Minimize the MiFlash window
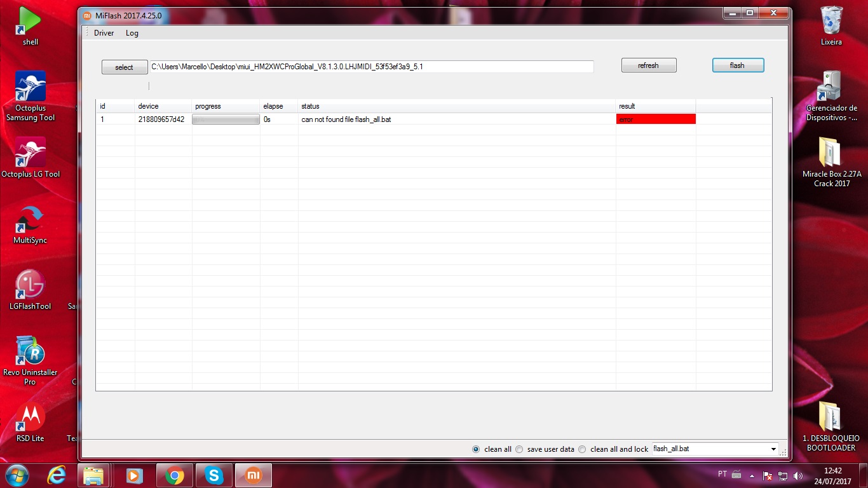868x488 pixels. [733, 13]
